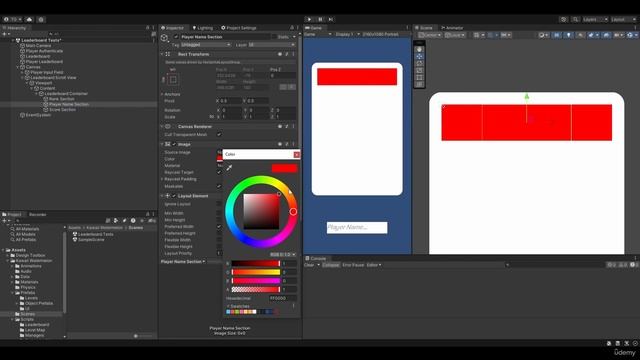Screen dimensions: 640x360
Task: Open the Layer dropdown in Inspector
Action: (271, 44)
